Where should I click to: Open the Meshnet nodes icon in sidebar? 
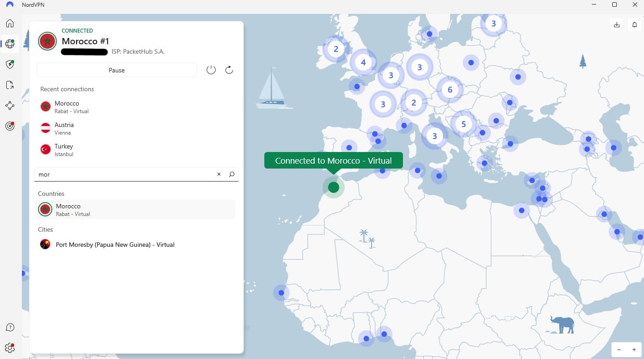click(x=10, y=106)
